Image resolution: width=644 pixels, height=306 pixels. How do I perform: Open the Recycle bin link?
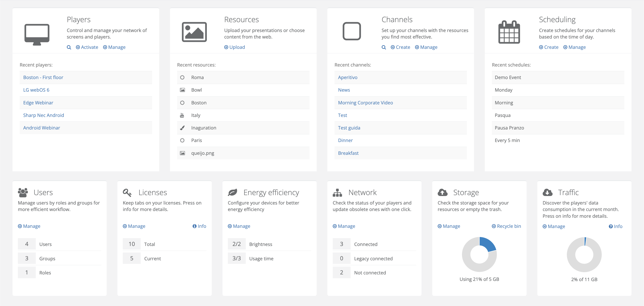pyautogui.click(x=506, y=226)
